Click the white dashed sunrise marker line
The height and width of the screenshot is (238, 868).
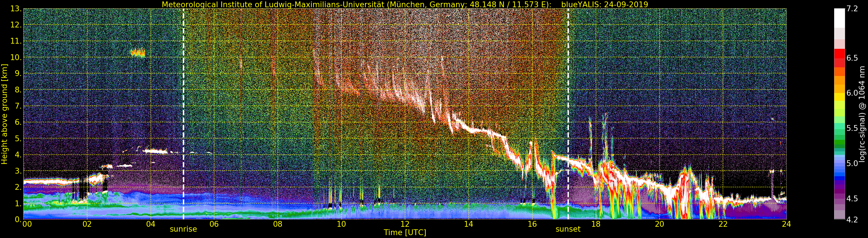click(x=183, y=114)
